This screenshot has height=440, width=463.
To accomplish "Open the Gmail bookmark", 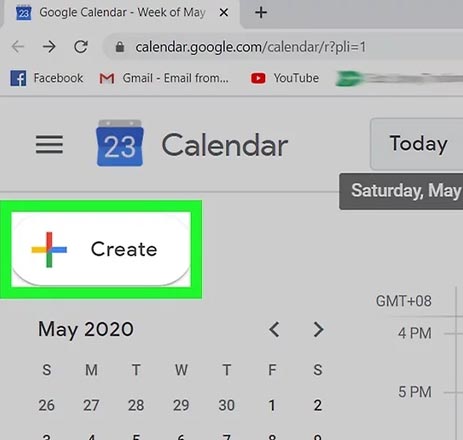I will 164,78.
